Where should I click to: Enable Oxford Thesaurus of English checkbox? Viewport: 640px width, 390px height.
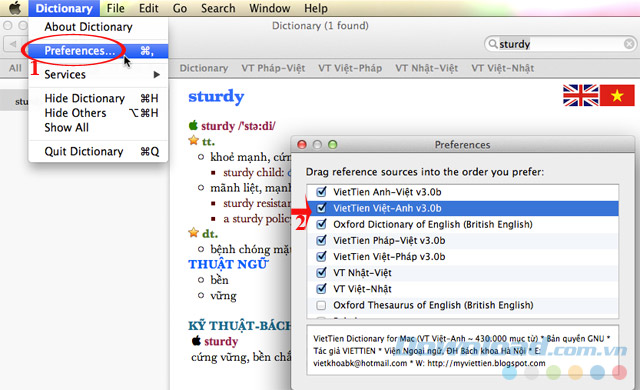click(x=322, y=305)
